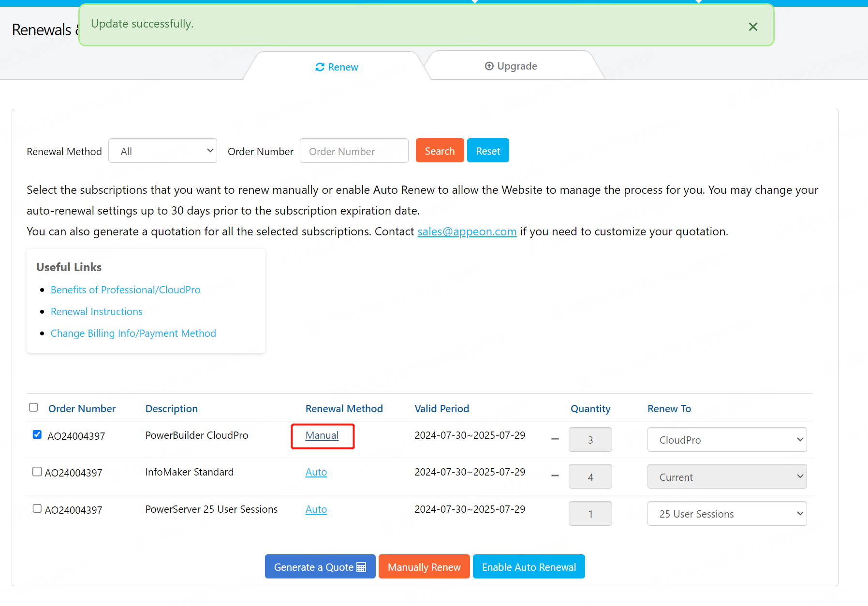
Task: Click the InfoMaker Standard description text
Action: (190, 472)
